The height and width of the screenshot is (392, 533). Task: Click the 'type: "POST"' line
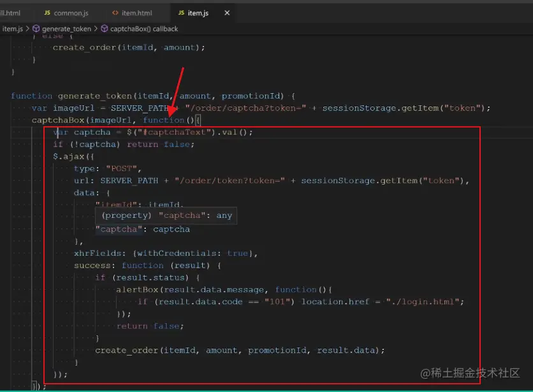pos(107,169)
